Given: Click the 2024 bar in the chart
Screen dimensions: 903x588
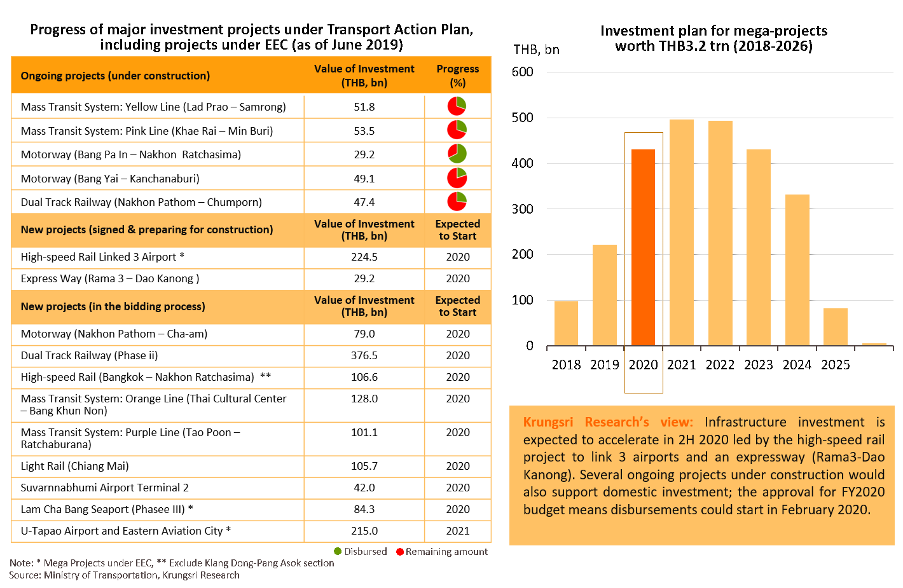Looking at the screenshot, I should 797,270.
